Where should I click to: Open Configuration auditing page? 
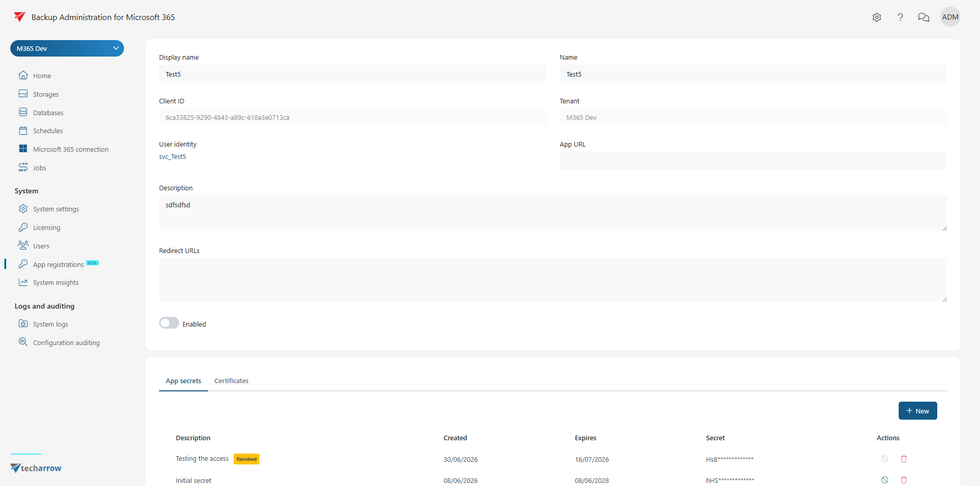tap(66, 343)
